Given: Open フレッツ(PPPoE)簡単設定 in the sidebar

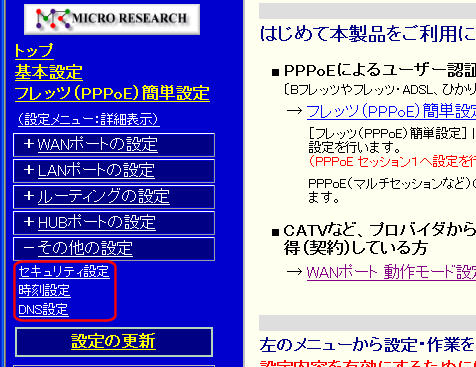Looking at the screenshot, I should point(112,93).
